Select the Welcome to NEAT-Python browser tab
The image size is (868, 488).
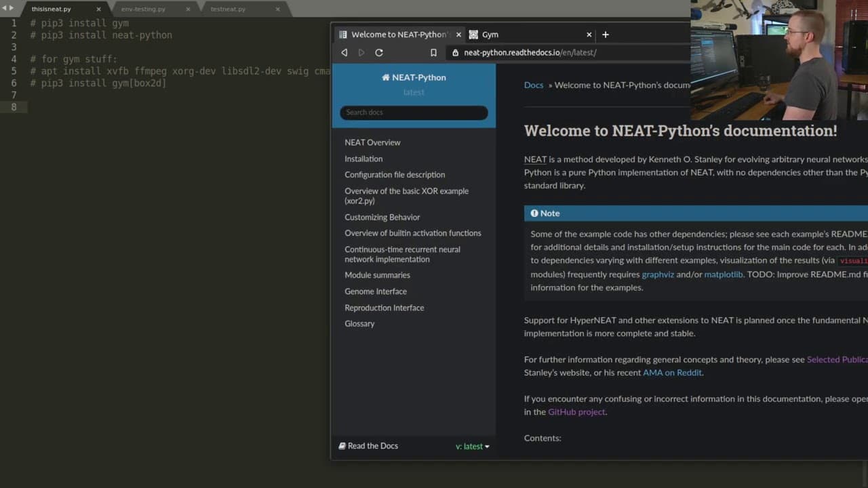coord(400,35)
